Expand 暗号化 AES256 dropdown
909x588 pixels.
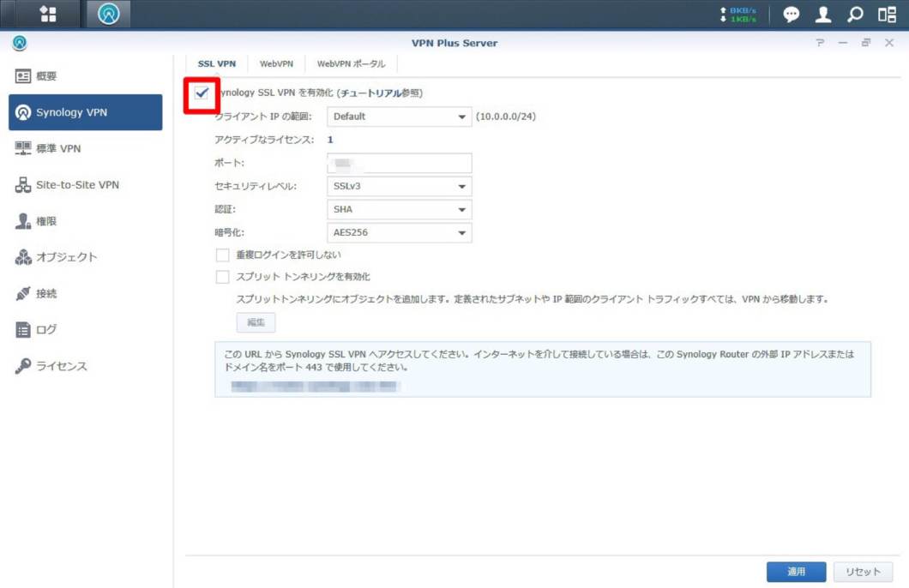[400, 232]
